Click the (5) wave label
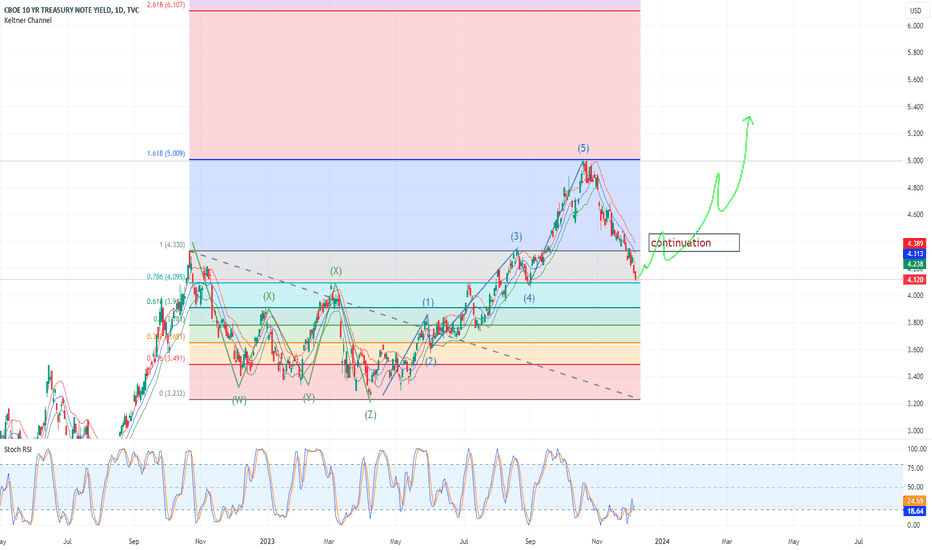Screen dimensions: 932x550 click(583, 148)
